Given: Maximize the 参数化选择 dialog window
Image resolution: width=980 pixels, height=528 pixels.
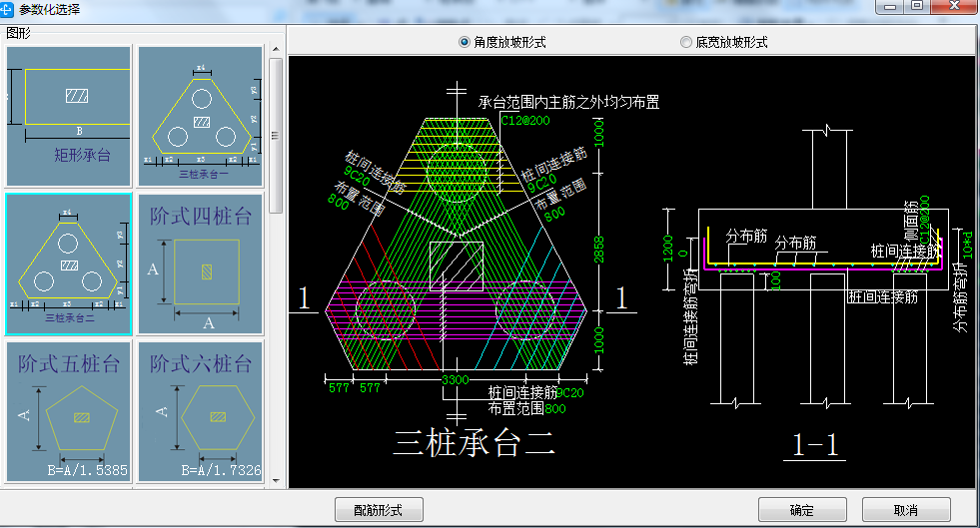Looking at the screenshot, I should pyautogui.click(x=917, y=6).
